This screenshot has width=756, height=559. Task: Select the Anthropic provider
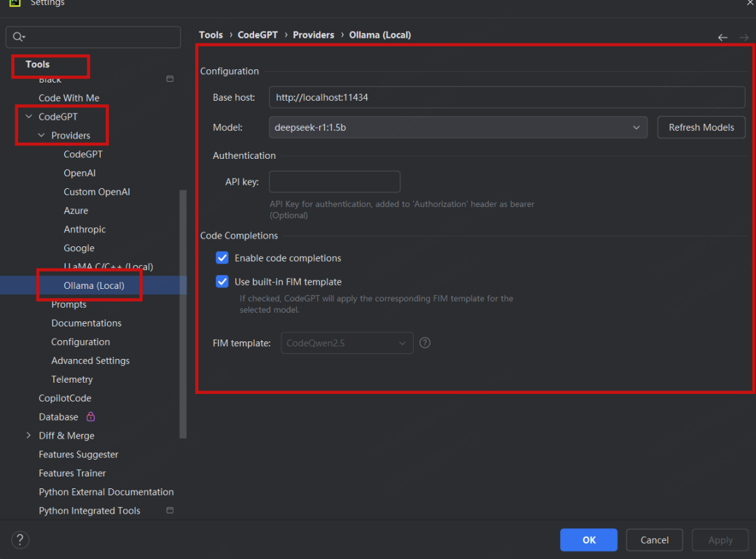pos(85,229)
